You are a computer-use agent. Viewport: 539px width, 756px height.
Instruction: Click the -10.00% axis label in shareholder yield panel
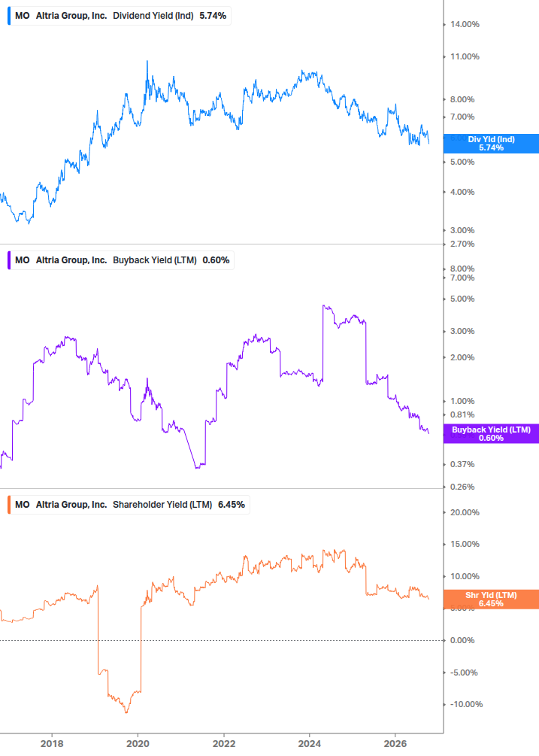466,704
